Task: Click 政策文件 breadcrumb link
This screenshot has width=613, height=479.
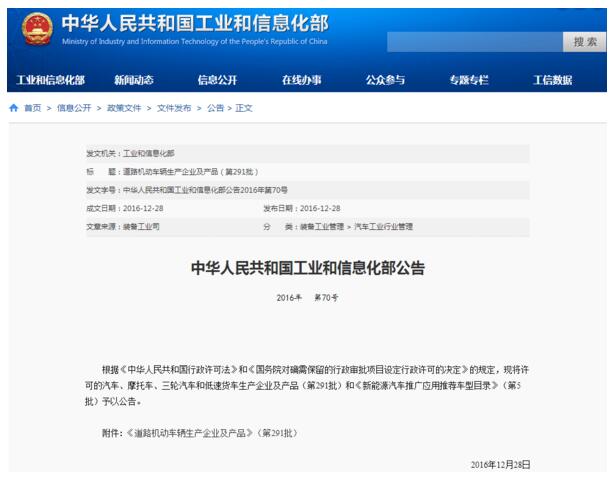Action: point(124,108)
